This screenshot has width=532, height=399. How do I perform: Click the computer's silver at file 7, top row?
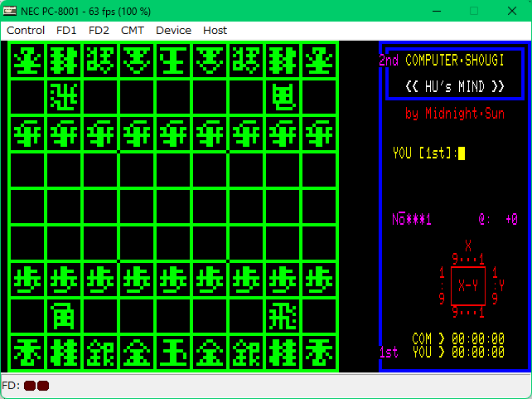[x=100, y=61]
